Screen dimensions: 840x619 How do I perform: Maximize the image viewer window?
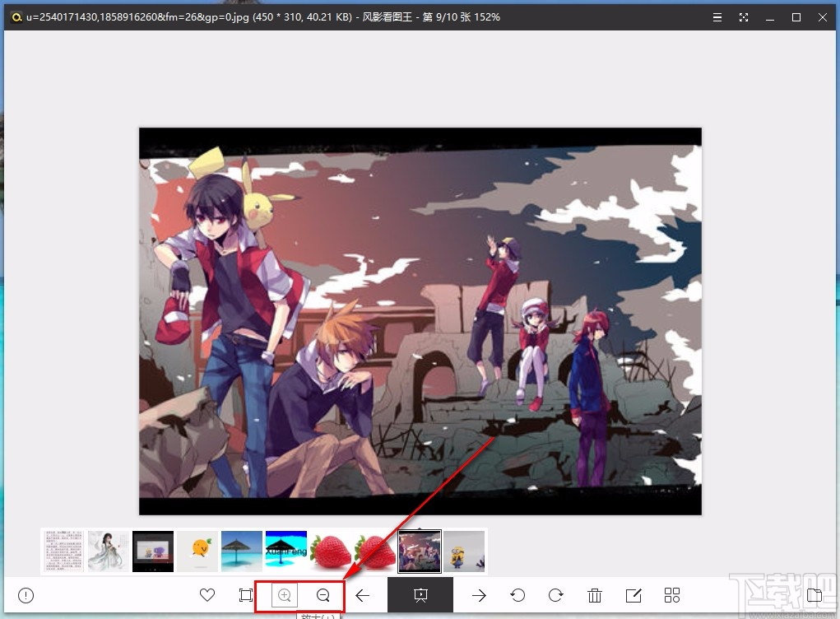point(796,17)
